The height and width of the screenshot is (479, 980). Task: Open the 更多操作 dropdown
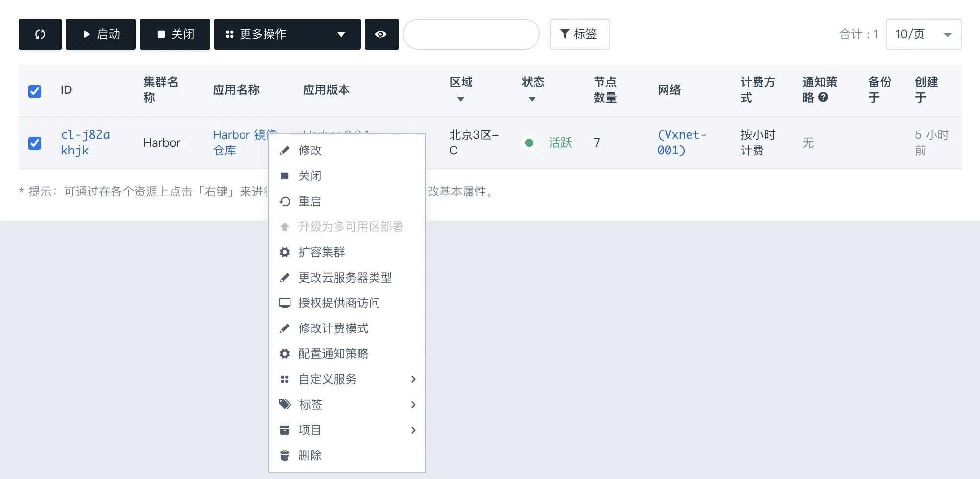(x=287, y=34)
